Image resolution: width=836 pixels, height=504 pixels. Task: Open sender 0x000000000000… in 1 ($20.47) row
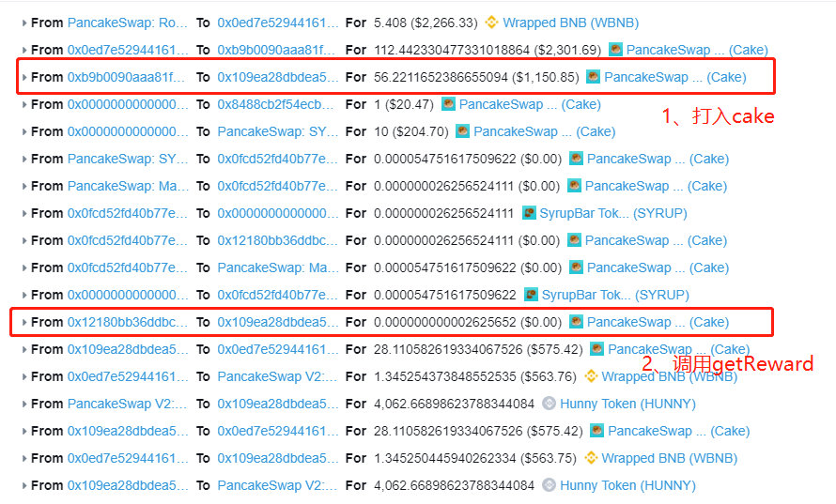[128, 104]
